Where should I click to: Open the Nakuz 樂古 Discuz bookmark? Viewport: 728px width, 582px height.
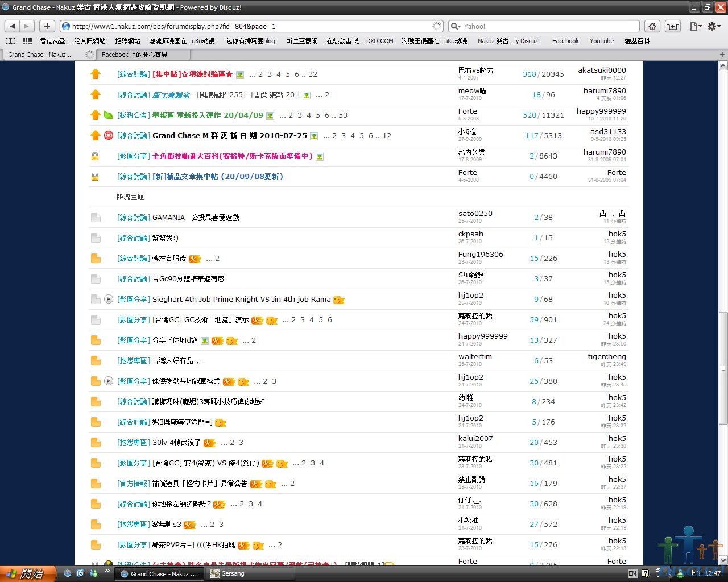(508, 41)
